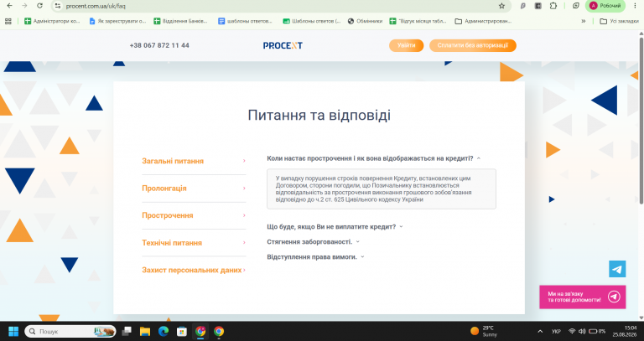Select the Технічні питання category
Screen dimensions: 644x341
pyautogui.click(x=172, y=243)
